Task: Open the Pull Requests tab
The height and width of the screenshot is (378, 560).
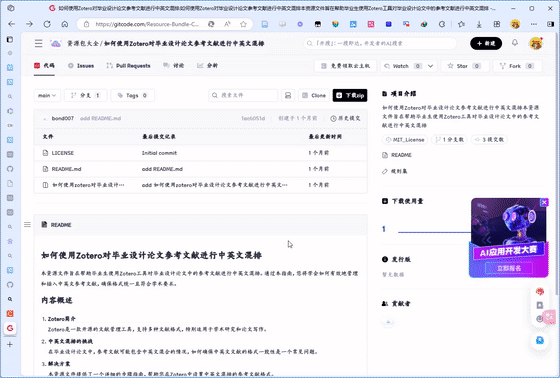Action: pyautogui.click(x=128, y=66)
